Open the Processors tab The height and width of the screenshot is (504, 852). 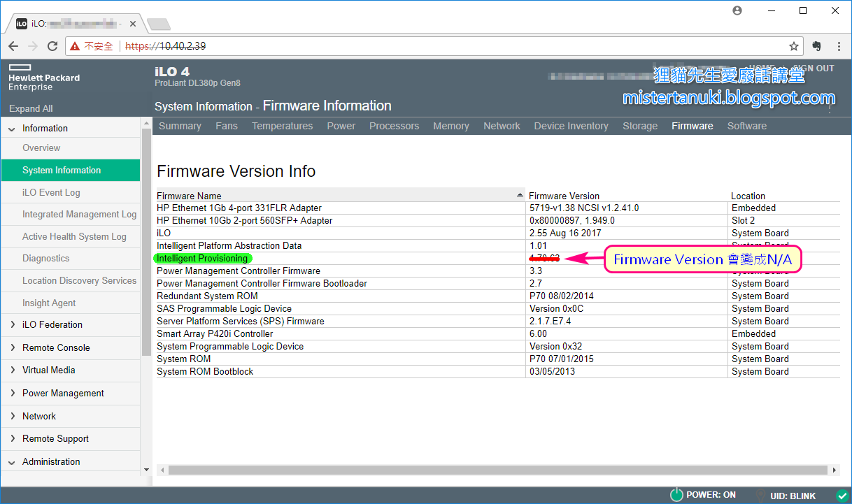point(394,126)
